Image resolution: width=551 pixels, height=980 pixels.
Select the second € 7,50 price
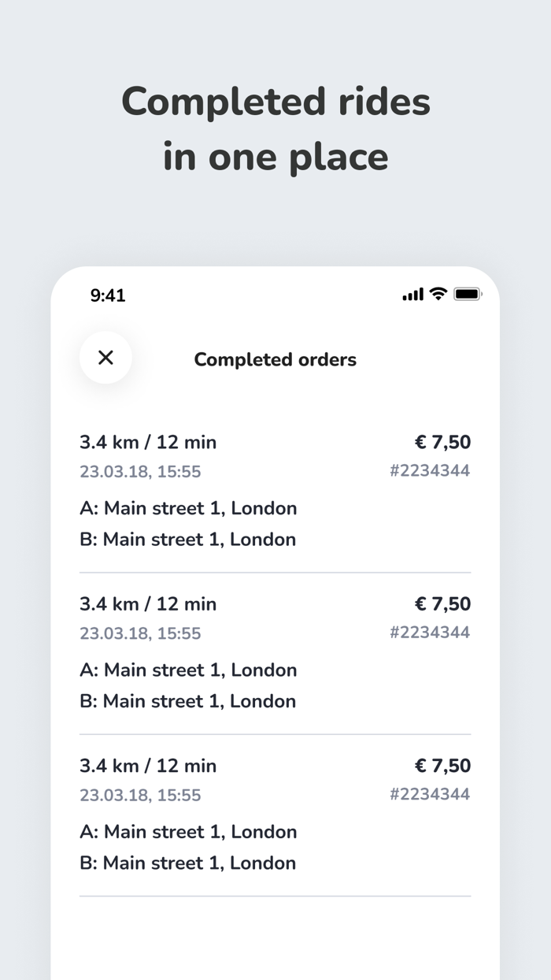(442, 603)
